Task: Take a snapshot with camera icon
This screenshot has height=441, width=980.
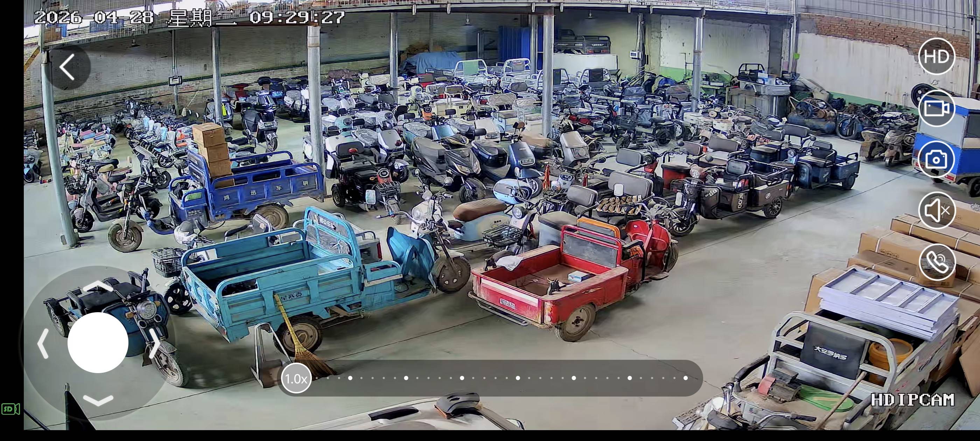Action: pos(936,160)
